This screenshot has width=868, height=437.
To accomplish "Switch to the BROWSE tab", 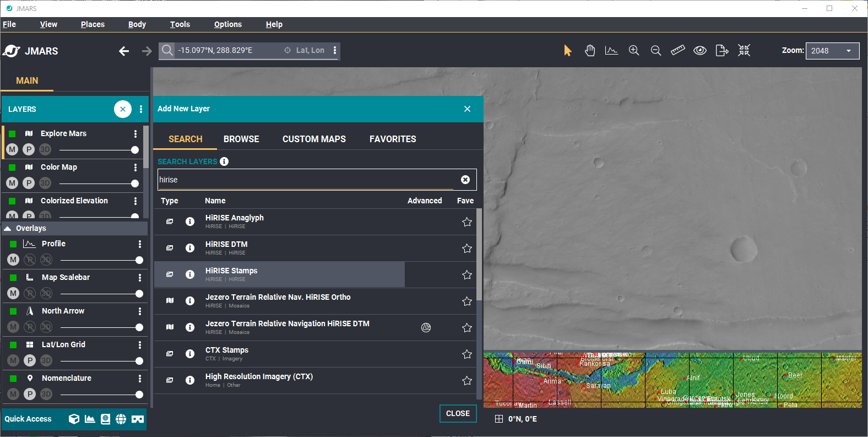I will coord(241,139).
